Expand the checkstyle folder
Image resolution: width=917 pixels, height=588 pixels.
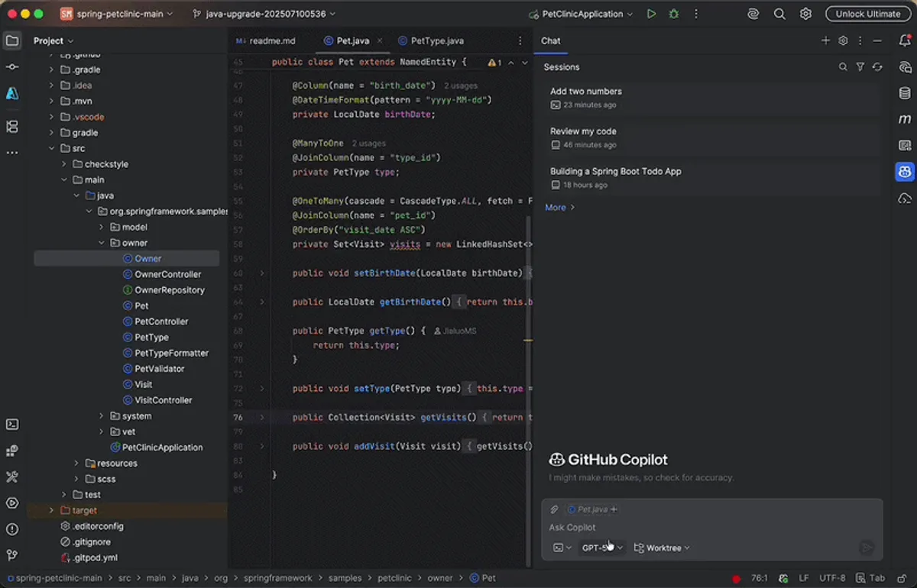pyautogui.click(x=64, y=164)
